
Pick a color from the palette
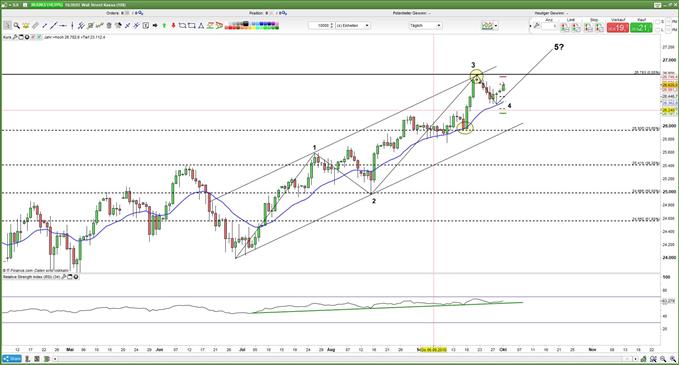point(252,26)
